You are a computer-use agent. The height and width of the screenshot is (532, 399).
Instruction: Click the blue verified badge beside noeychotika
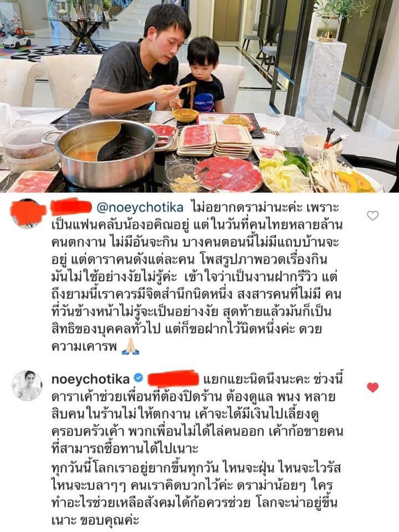pos(139,377)
